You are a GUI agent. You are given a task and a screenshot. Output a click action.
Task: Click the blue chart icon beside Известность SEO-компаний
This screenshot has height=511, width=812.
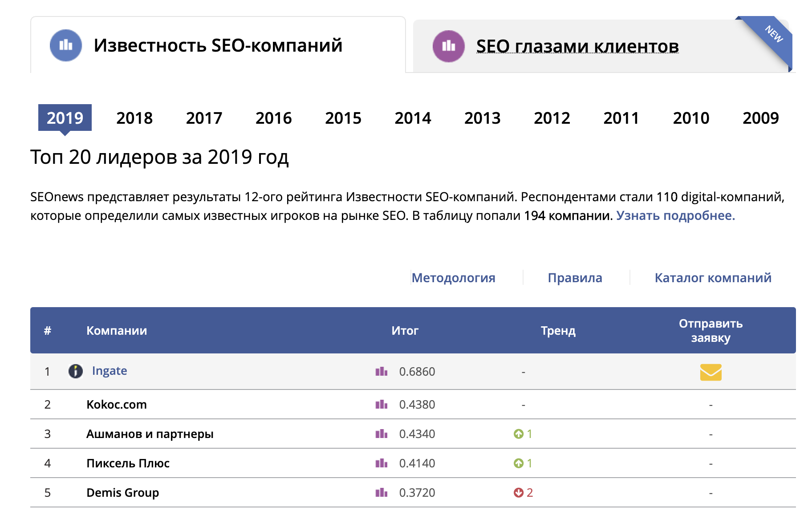66,45
